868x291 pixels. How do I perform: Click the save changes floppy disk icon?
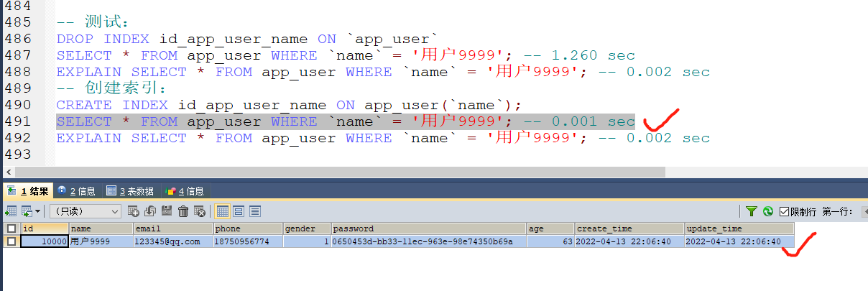167,211
